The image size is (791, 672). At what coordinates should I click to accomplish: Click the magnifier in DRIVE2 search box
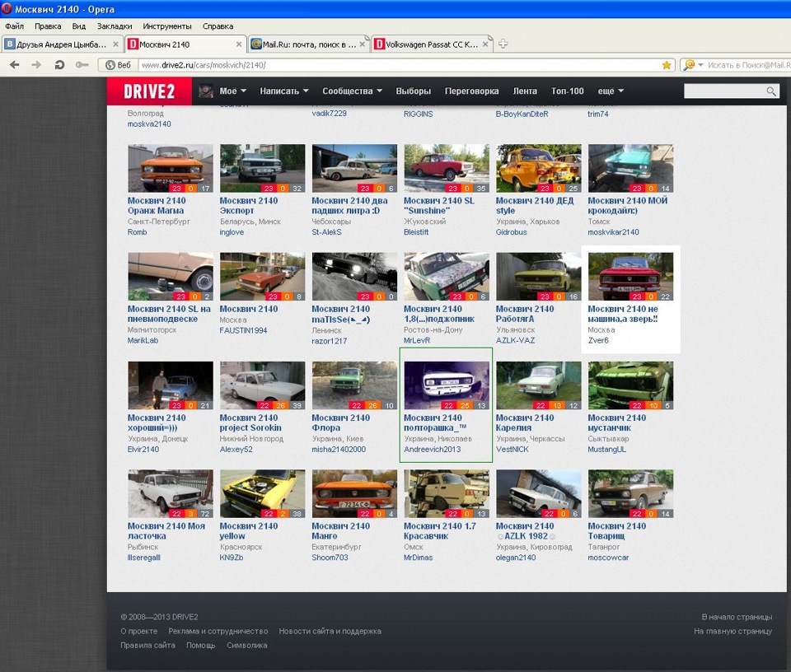point(771,91)
